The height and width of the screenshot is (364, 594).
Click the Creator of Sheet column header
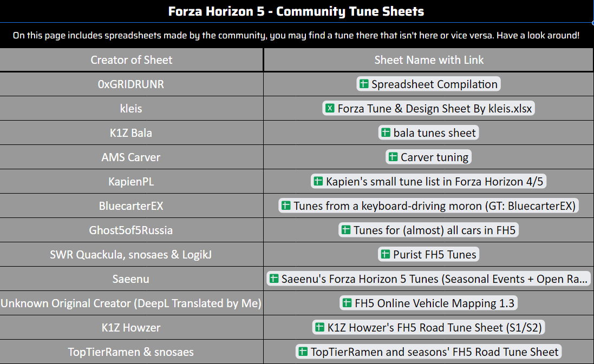pos(131,60)
